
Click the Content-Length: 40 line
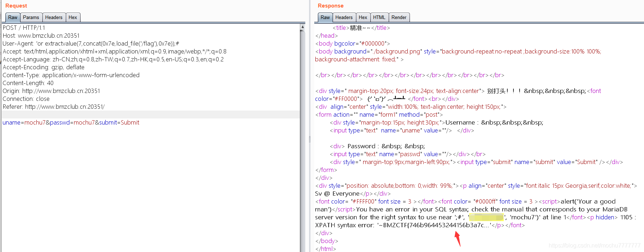click(x=28, y=83)
